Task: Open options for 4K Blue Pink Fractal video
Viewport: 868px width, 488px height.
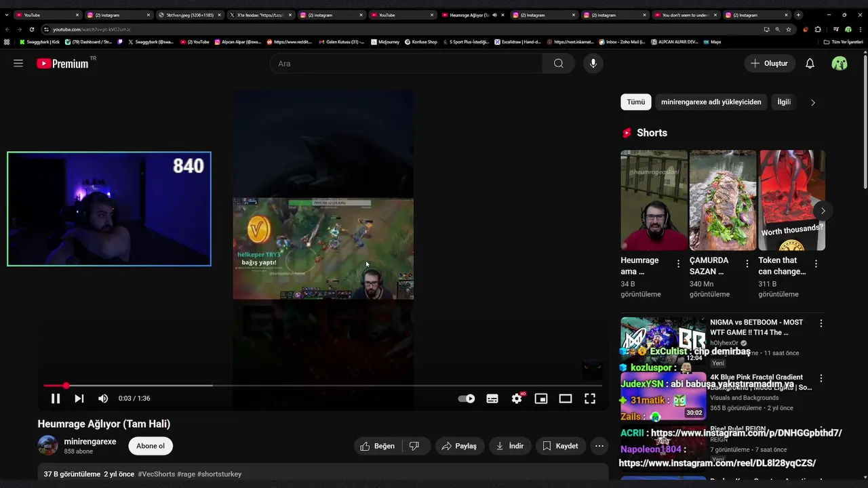Action: 821,379
